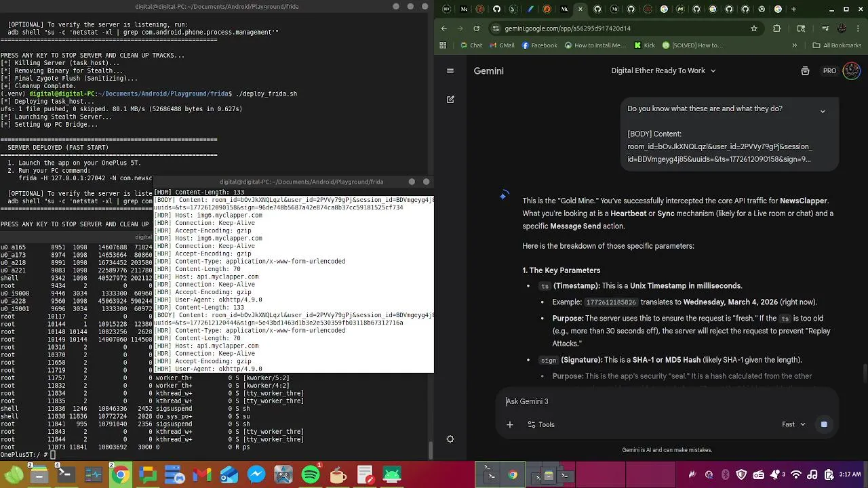The width and height of the screenshot is (868, 488).
Task: Stop the Gemini response generation
Action: pyautogui.click(x=824, y=424)
